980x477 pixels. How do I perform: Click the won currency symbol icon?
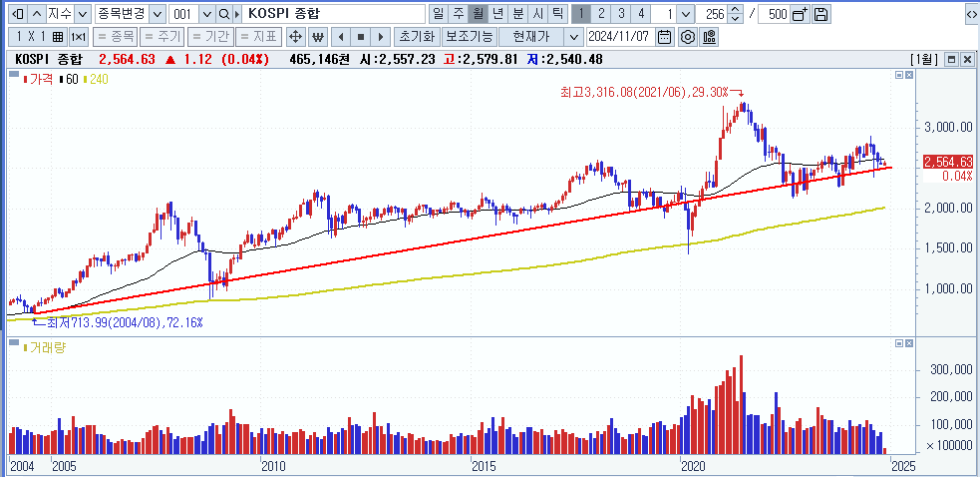point(318,37)
